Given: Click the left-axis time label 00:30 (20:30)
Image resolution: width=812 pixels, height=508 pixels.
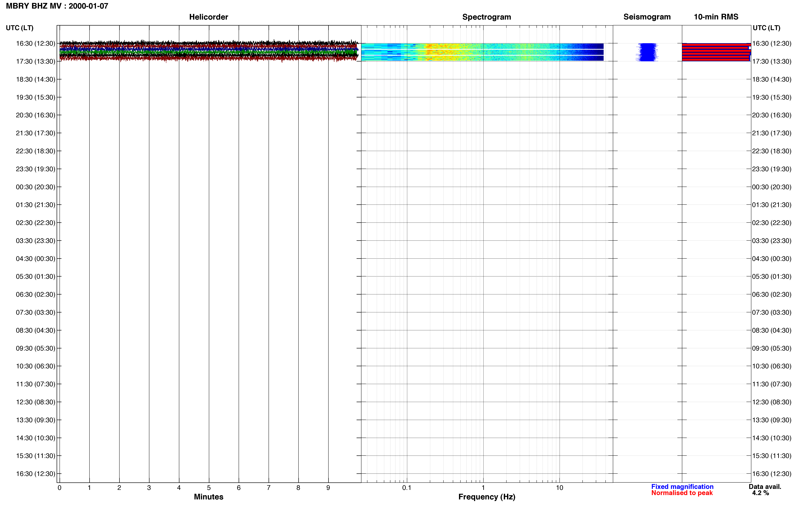Looking at the screenshot, I should (35, 187).
